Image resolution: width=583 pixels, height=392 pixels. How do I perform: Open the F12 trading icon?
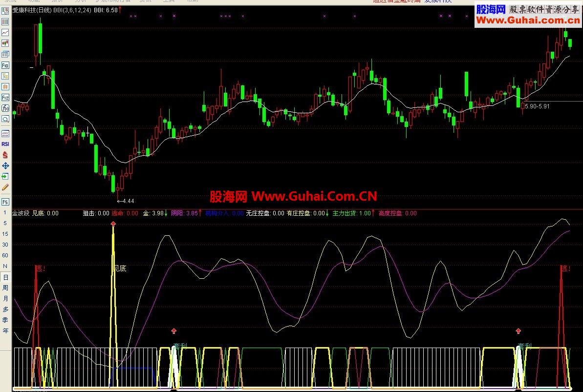click(x=5, y=98)
